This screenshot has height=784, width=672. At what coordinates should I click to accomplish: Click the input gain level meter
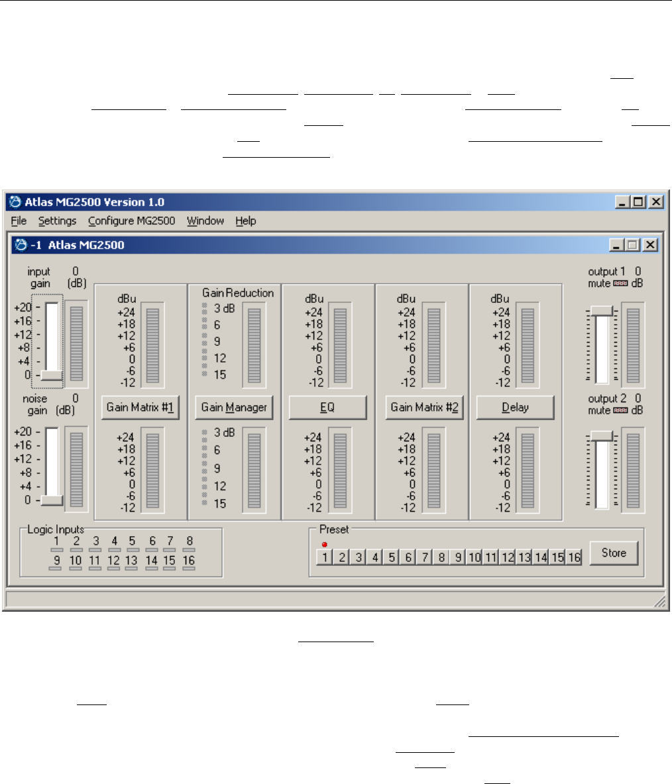click(x=76, y=343)
